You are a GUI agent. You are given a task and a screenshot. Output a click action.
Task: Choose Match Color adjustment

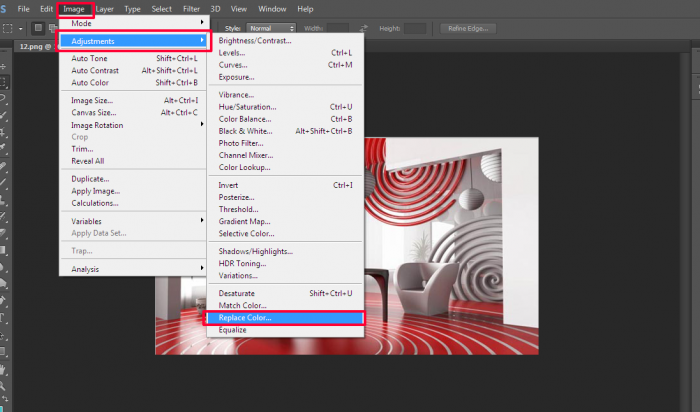285,305
